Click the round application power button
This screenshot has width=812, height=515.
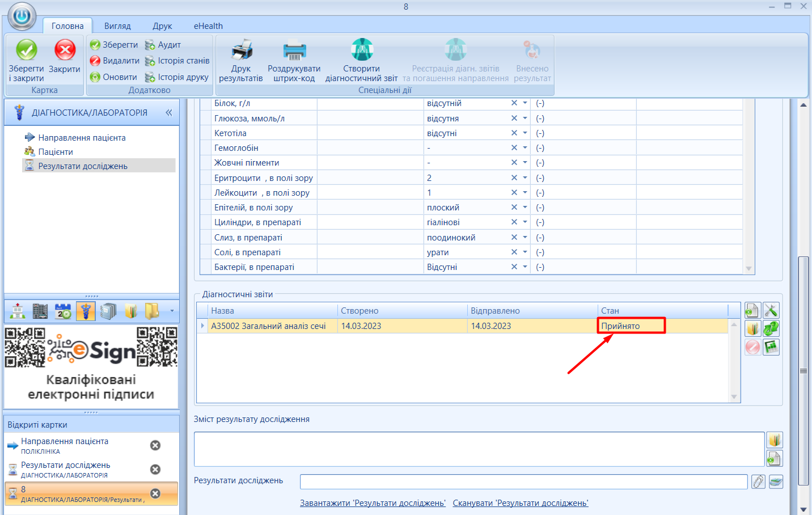pyautogui.click(x=22, y=16)
